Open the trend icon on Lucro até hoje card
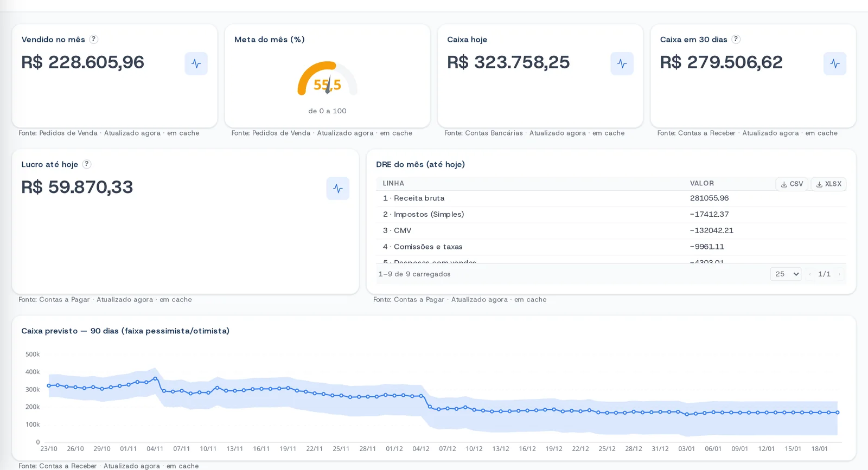Screen dimensions: 868x470 pyautogui.click(x=338, y=188)
